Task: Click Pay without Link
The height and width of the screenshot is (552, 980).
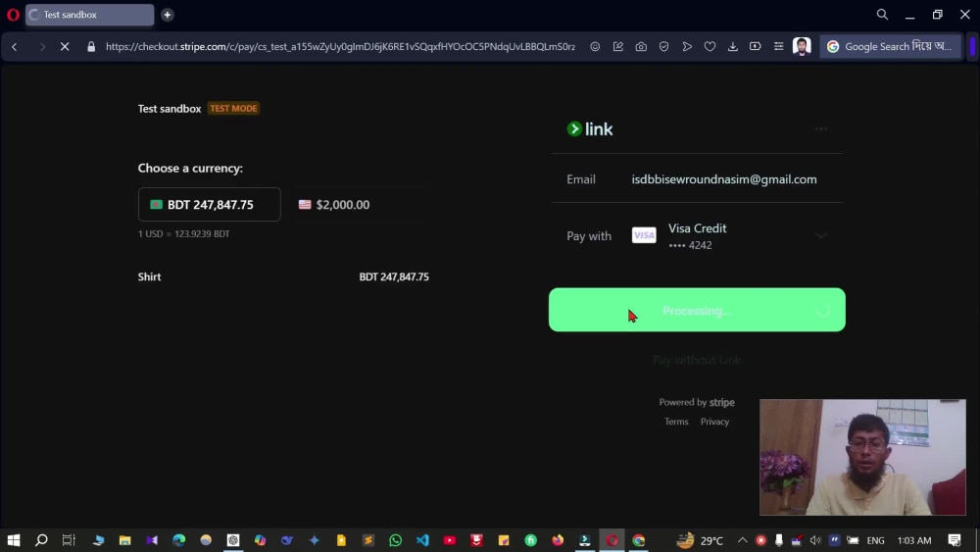Action: [x=697, y=360]
